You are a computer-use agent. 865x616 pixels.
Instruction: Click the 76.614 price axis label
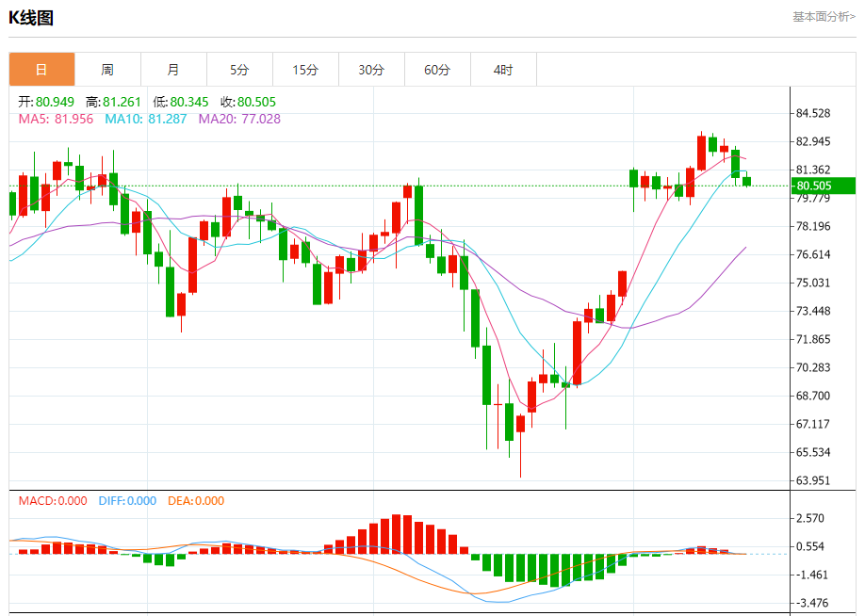pyautogui.click(x=812, y=254)
